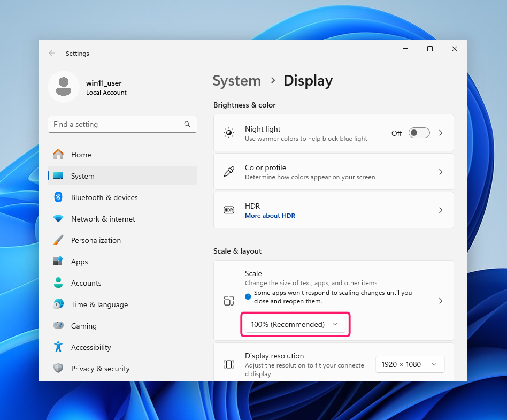
Task: Click the Night light sun icon
Action: [x=229, y=133]
